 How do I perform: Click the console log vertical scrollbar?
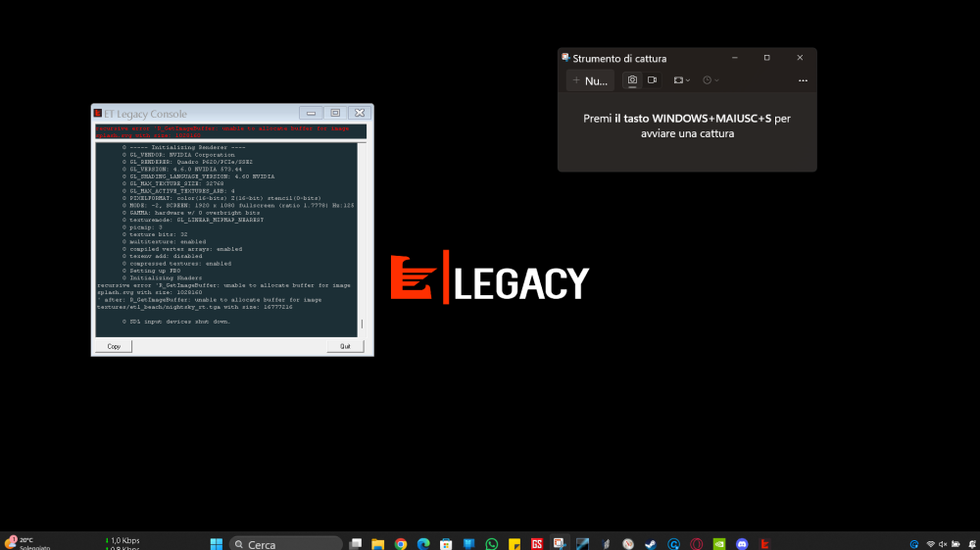(x=362, y=240)
